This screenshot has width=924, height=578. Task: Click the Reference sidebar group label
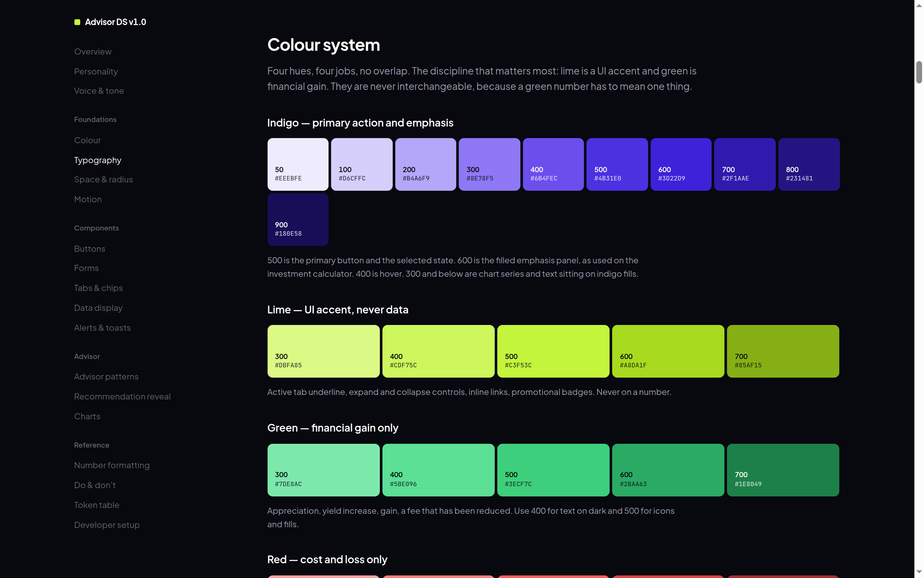tap(92, 445)
